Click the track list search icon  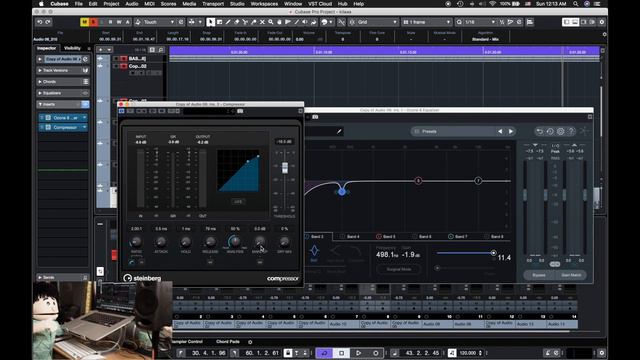pos(161,50)
